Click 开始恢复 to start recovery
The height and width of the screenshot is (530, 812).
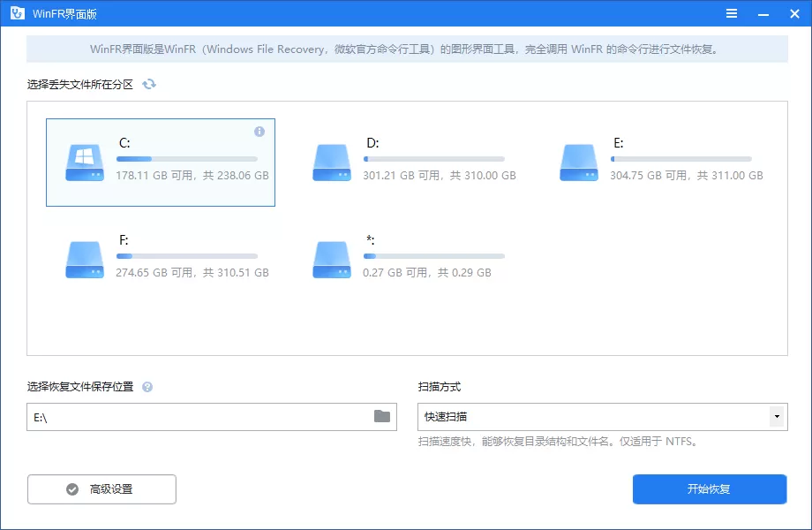[x=710, y=489]
